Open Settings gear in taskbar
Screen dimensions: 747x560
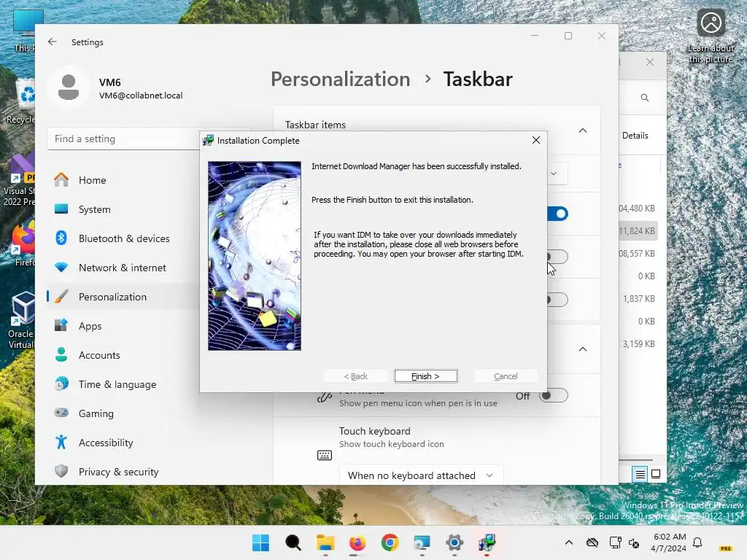(x=454, y=542)
